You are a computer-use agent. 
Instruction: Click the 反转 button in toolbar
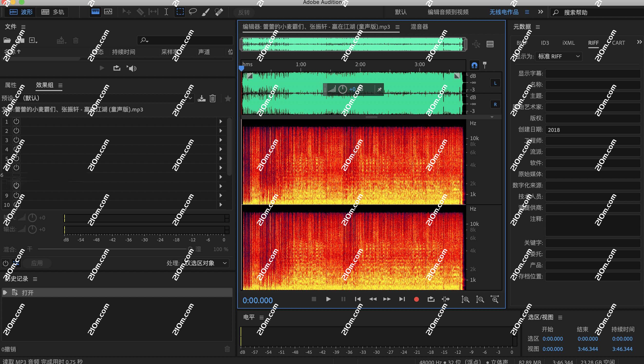[x=244, y=12]
